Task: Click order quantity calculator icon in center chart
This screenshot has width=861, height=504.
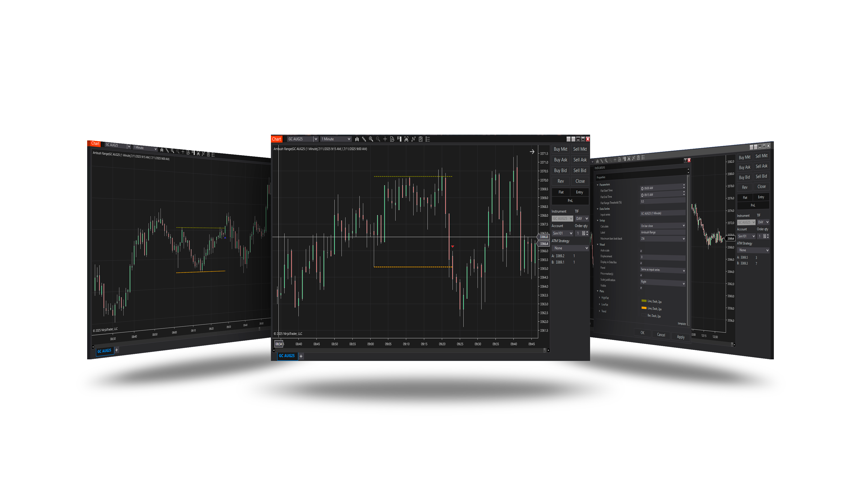Action: pyautogui.click(x=584, y=233)
